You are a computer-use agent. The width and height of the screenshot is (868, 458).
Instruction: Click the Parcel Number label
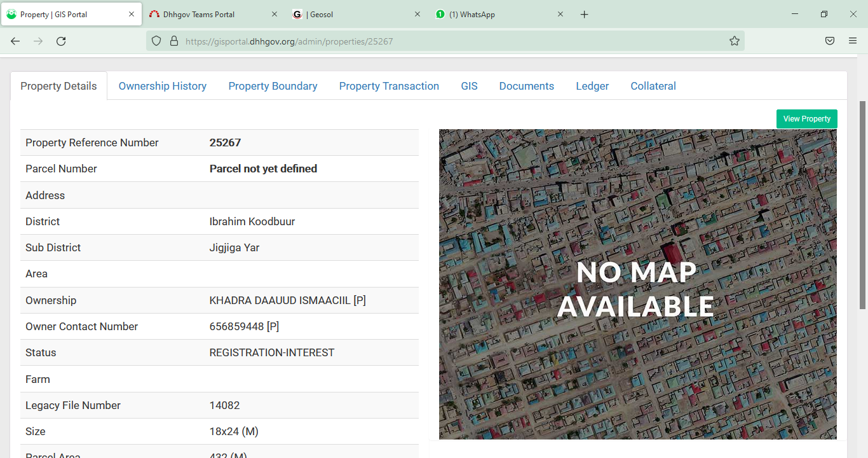pos(61,169)
